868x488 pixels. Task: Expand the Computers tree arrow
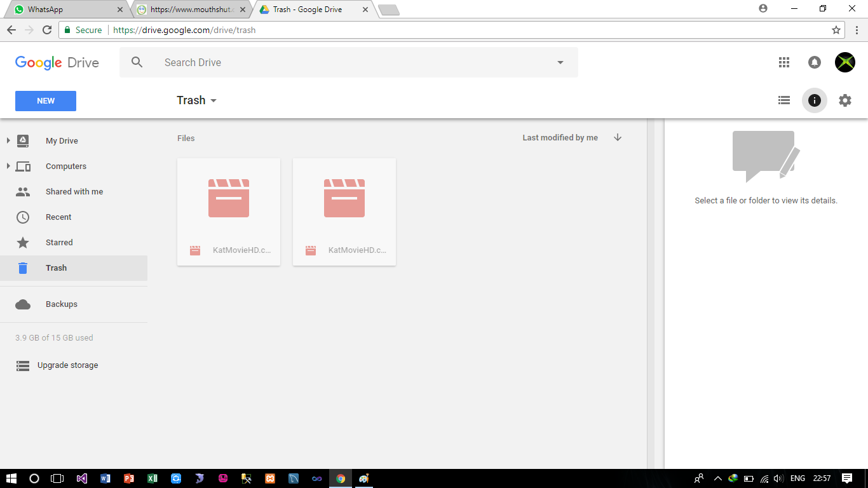pyautogui.click(x=8, y=166)
